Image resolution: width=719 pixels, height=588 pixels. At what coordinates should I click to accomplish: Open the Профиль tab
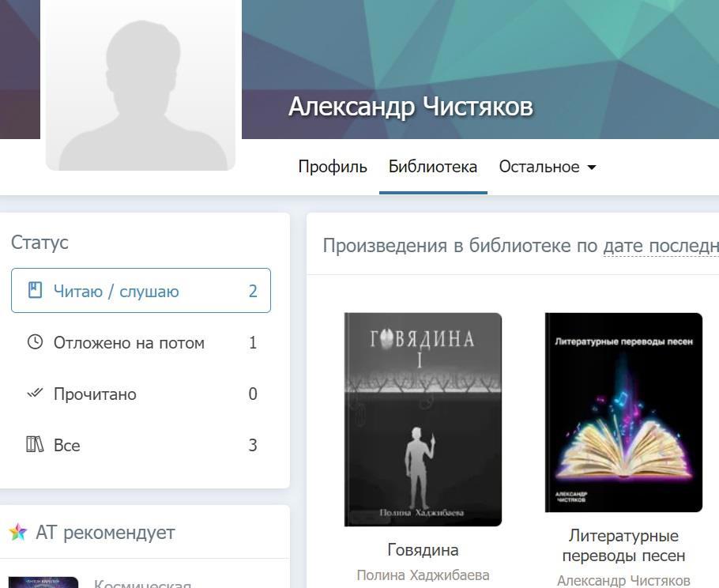(x=333, y=167)
